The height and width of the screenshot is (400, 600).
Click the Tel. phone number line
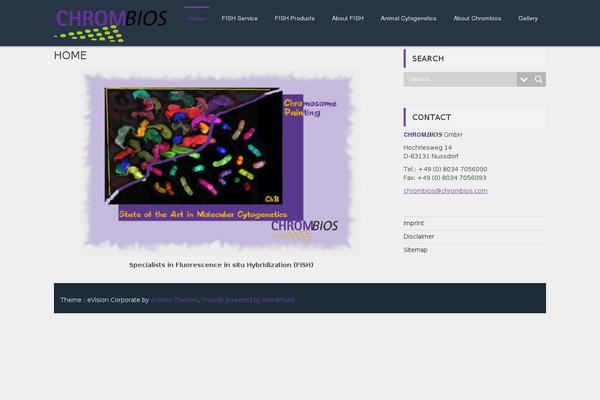pos(445,169)
